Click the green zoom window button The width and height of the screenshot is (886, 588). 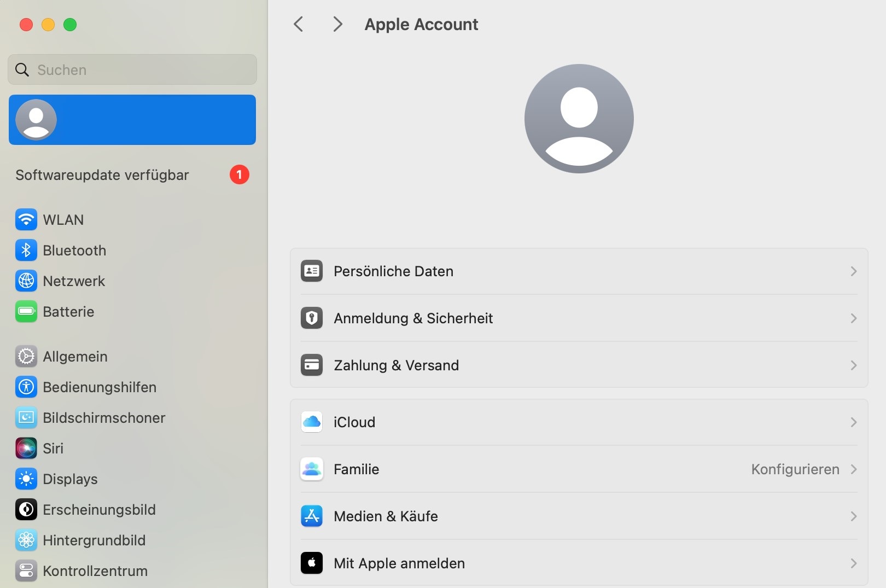(x=70, y=25)
